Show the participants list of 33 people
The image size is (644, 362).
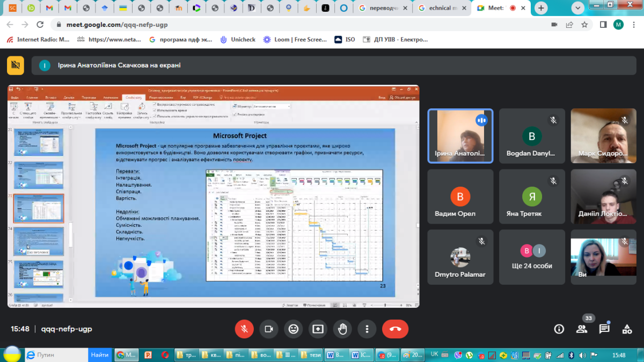(582, 329)
